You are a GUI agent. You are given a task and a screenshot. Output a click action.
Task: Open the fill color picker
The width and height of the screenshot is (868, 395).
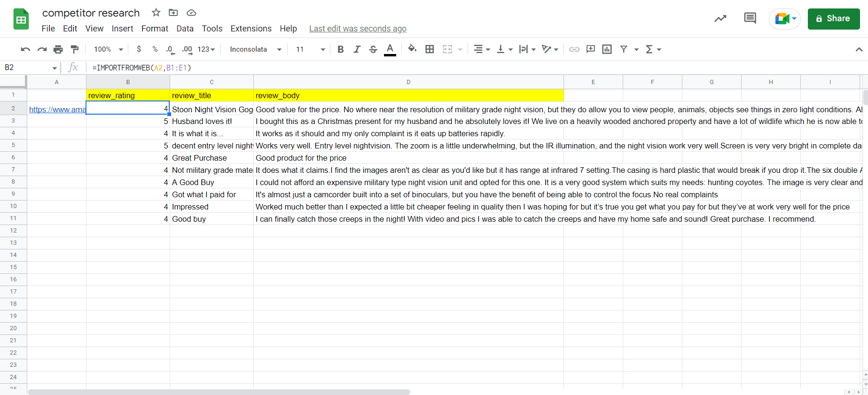pyautogui.click(x=412, y=49)
